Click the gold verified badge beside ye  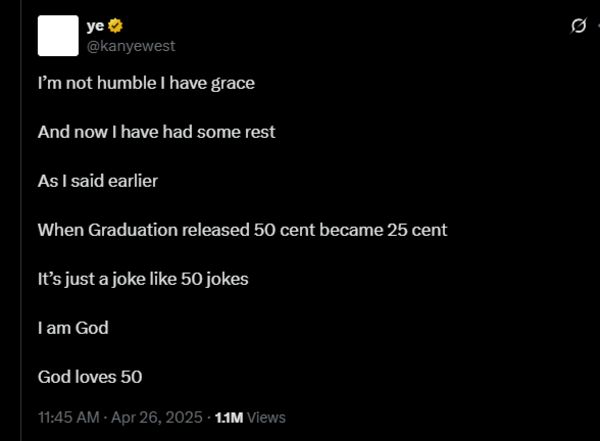coord(115,26)
